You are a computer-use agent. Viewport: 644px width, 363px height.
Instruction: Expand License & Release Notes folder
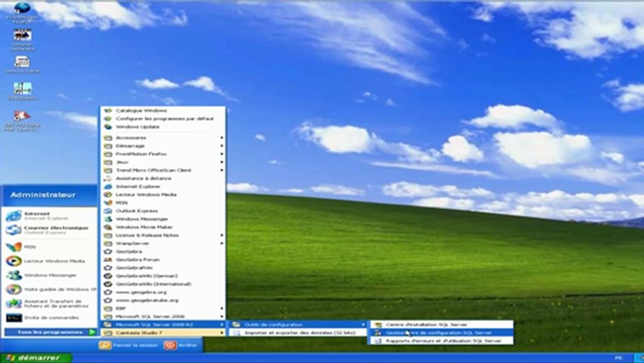[163, 235]
